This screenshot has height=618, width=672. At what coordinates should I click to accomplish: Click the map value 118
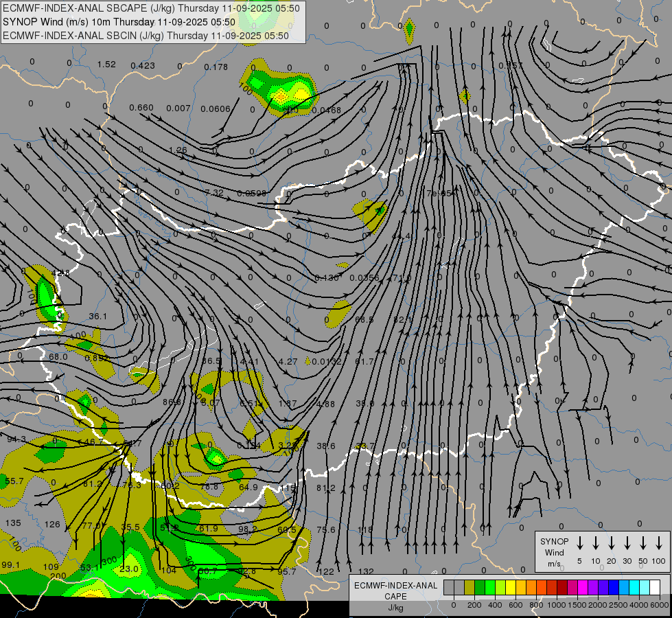pyautogui.click(x=365, y=529)
